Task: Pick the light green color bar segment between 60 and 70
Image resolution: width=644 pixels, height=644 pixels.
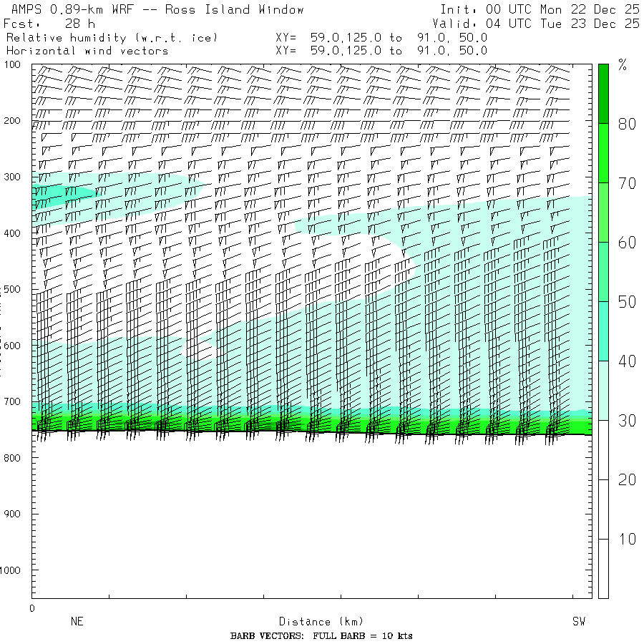Action: click(603, 213)
